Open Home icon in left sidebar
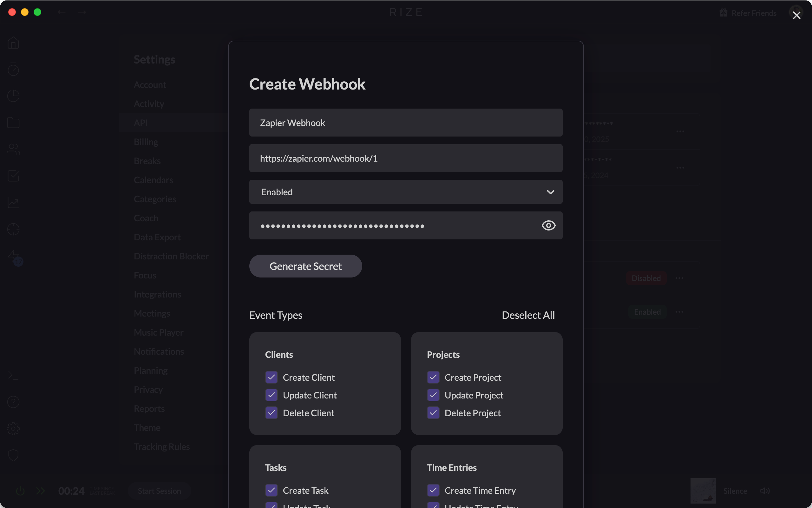The image size is (812, 508). click(13, 43)
